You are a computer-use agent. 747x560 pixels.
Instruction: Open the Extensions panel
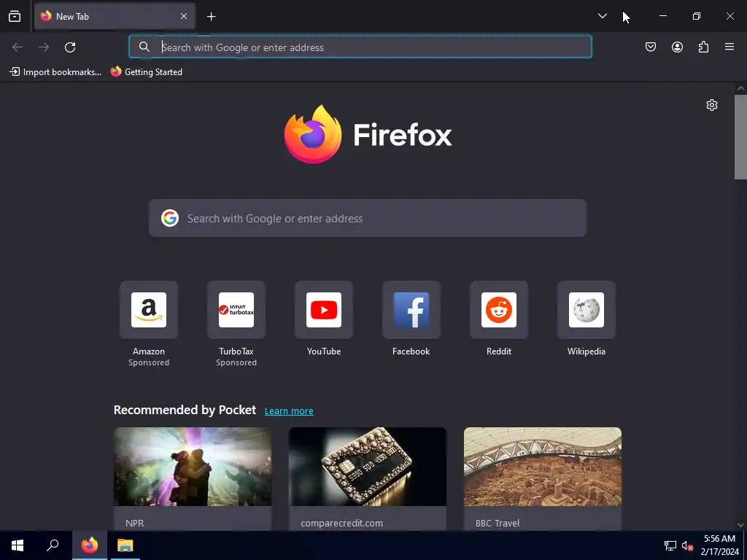pos(703,47)
